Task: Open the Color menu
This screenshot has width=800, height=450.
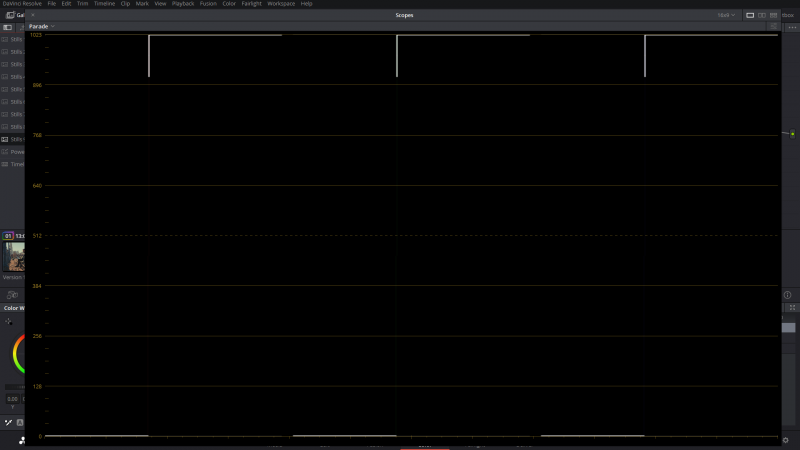Action: (x=230, y=4)
